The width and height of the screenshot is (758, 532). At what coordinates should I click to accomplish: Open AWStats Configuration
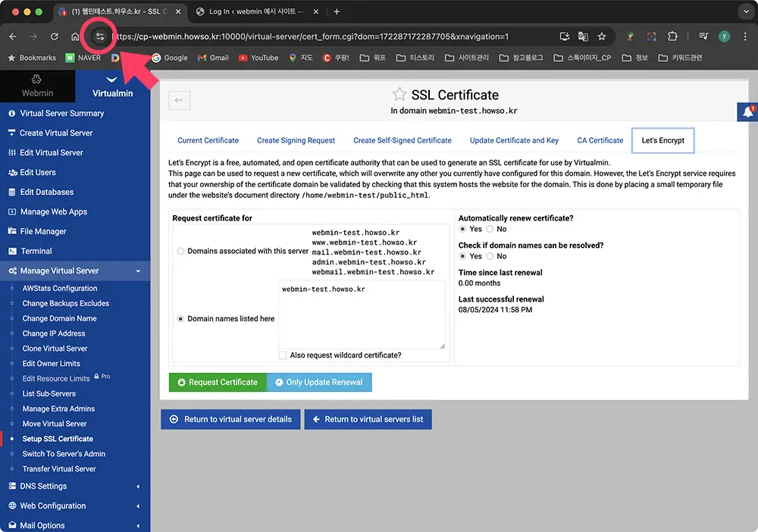60,289
